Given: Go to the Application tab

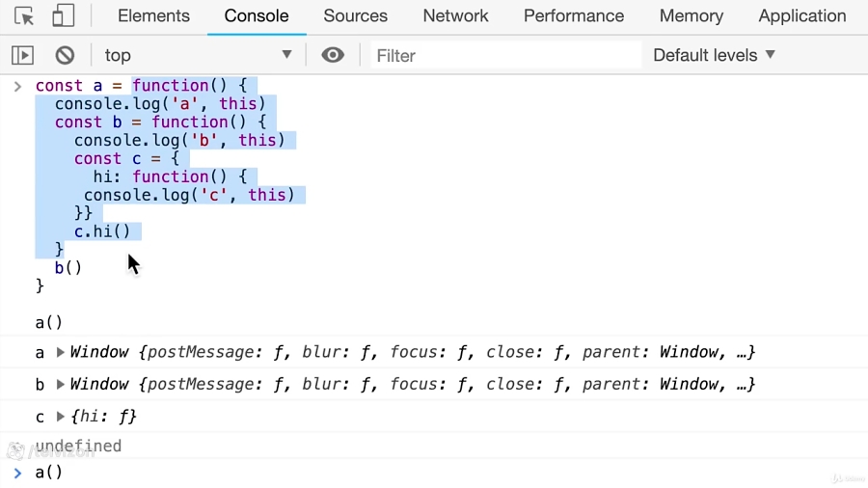Looking at the screenshot, I should [802, 16].
